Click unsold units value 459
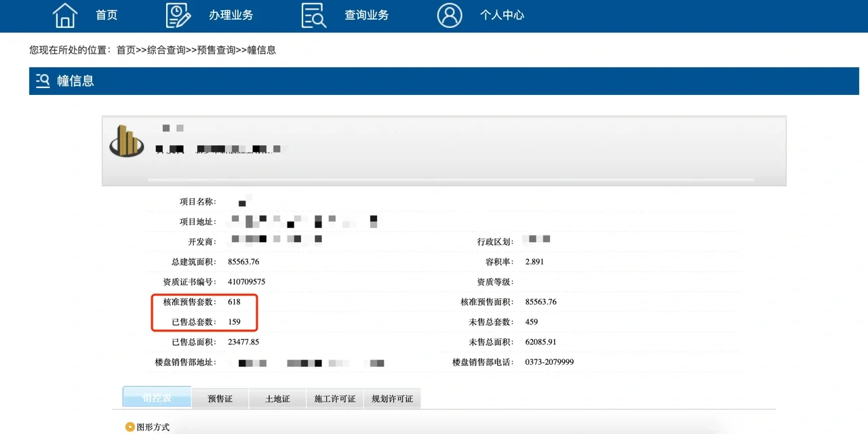 tap(532, 321)
